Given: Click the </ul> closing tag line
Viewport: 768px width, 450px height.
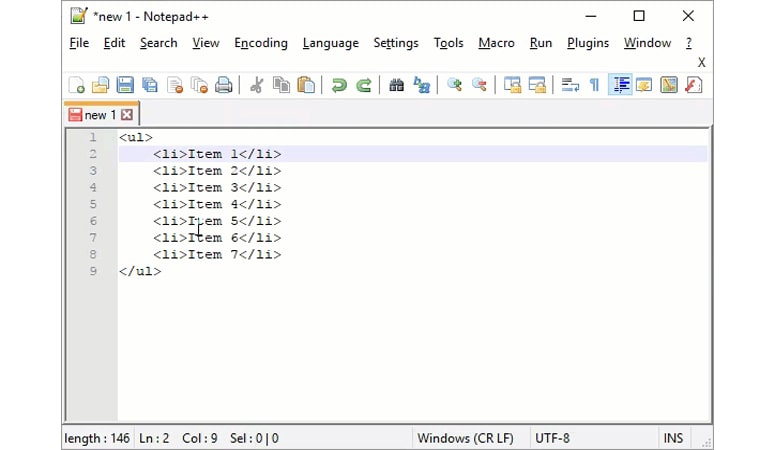Looking at the screenshot, I should tap(140, 271).
